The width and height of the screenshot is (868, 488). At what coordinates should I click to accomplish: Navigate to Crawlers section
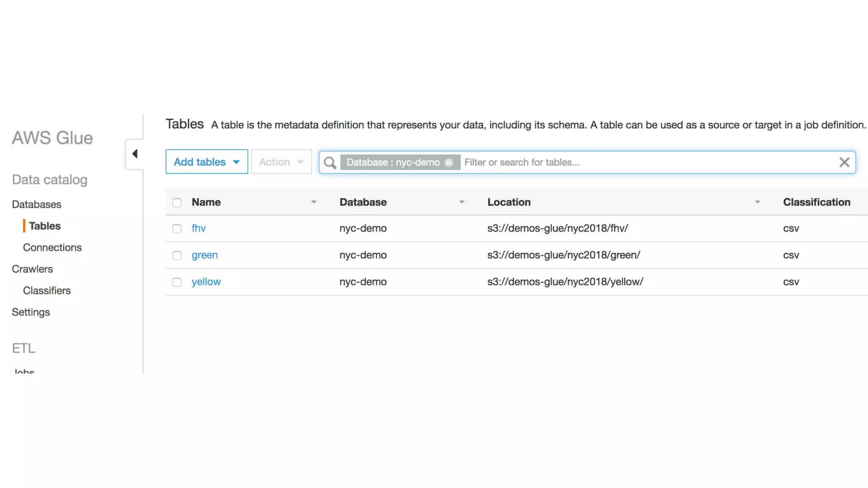click(x=32, y=269)
